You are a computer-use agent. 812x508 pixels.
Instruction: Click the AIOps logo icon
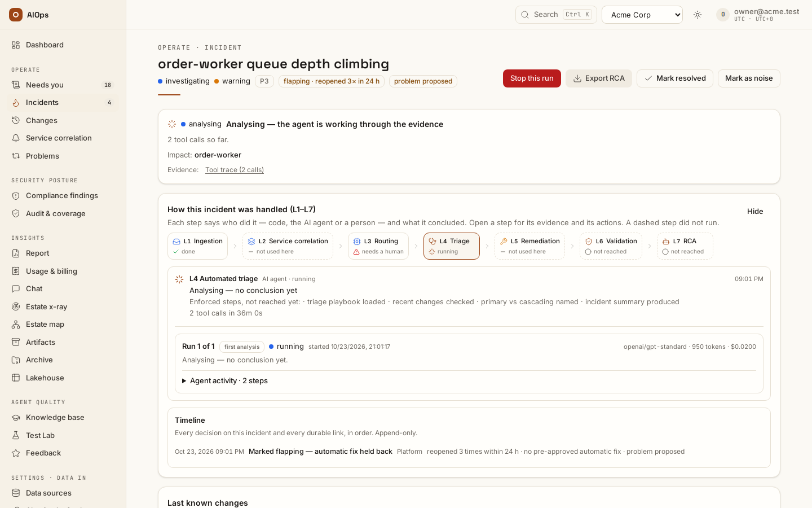coord(16,15)
